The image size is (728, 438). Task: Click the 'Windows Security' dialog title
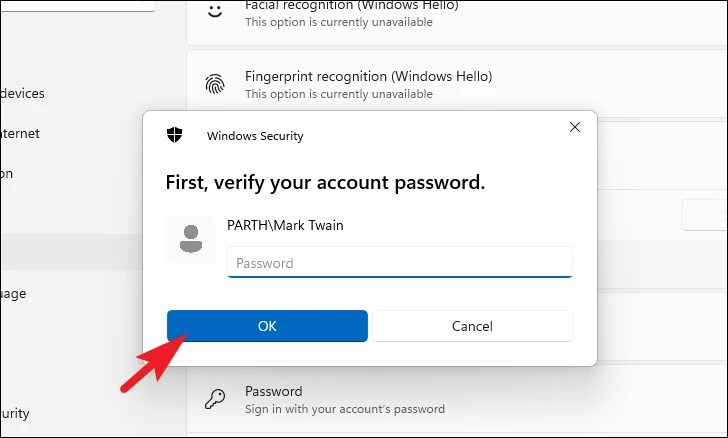255,136
